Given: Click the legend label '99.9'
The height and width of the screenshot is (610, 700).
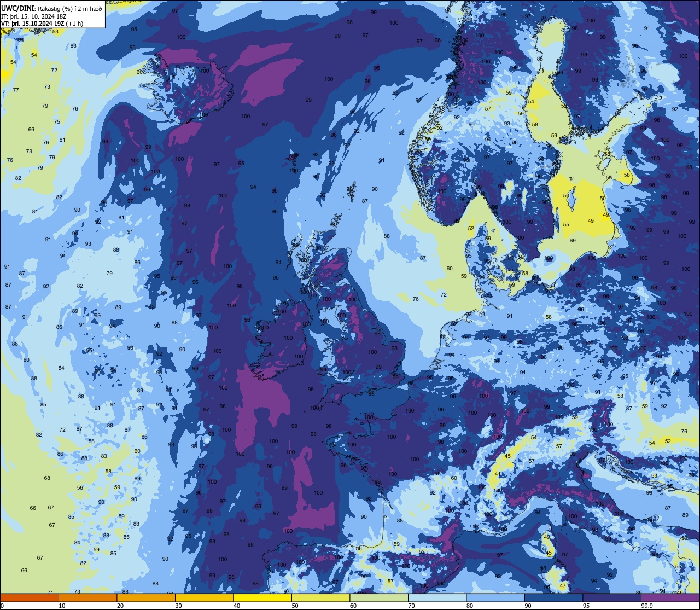Looking at the screenshot, I should click(x=647, y=606).
